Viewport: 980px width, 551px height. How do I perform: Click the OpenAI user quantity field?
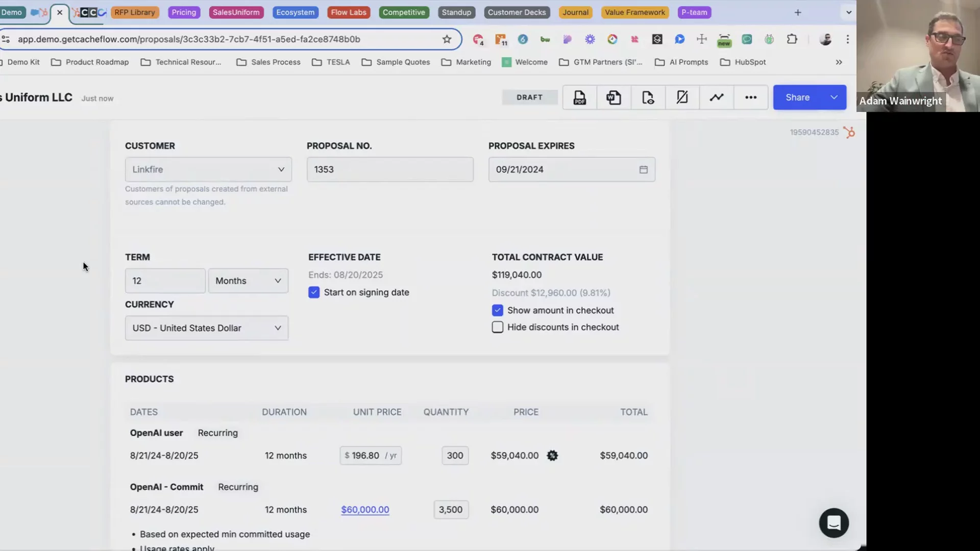point(455,456)
